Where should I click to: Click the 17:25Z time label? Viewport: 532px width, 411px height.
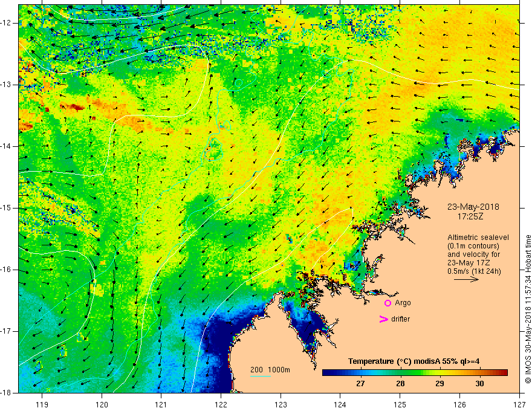click(470, 216)
